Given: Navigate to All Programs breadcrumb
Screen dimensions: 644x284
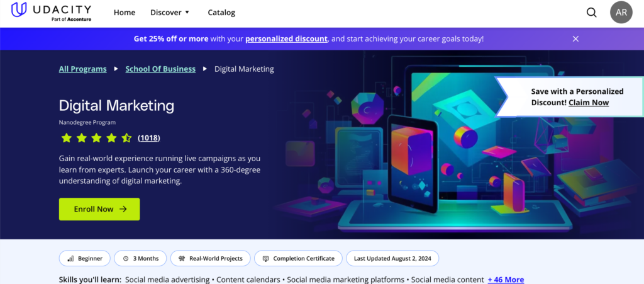Looking at the screenshot, I should pyautogui.click(x=82, y=69).
